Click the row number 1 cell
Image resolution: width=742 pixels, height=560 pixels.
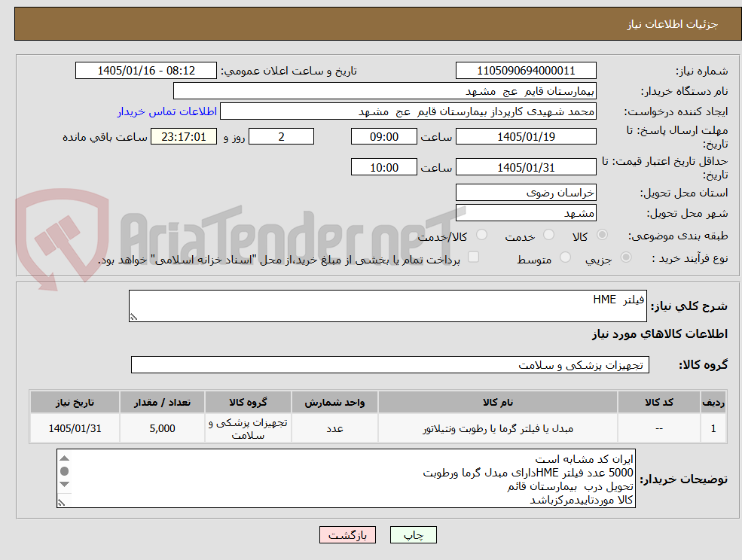[713, 428]
